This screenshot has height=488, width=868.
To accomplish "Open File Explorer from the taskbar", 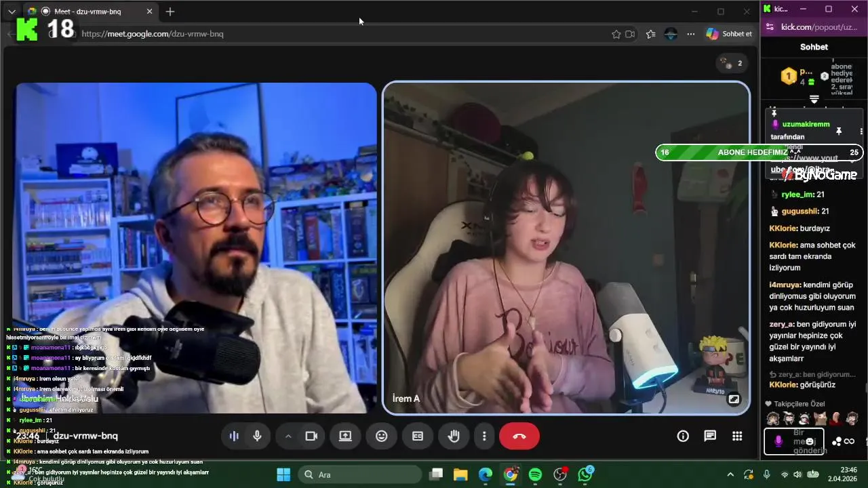I will pos(460,474).
